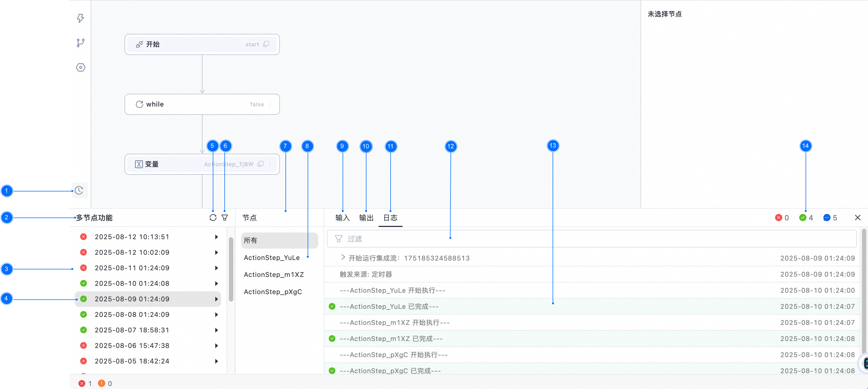Viewport: 868px width, 389px height.
Task: Copy the ActionStep_TjBW variable node ID
Action: pyautogui.click(x=260, y=164)
